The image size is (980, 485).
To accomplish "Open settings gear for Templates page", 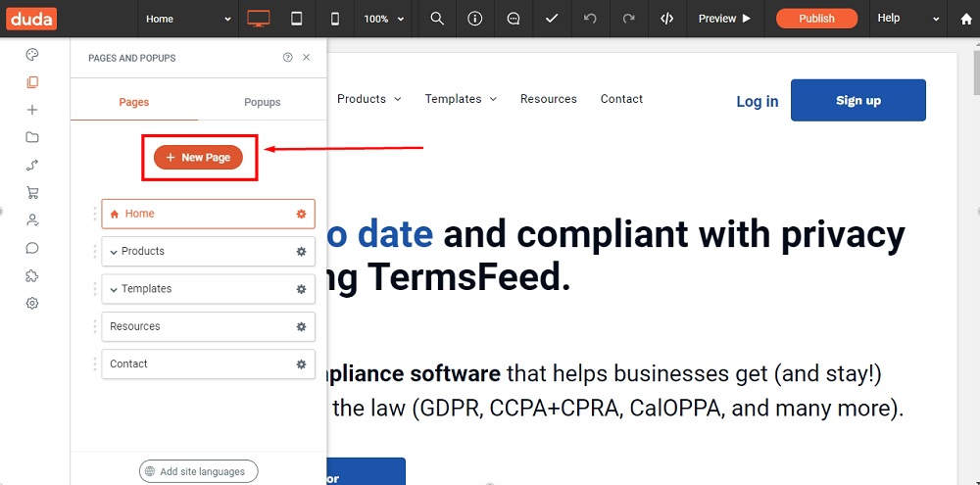I will coord(301,289).
